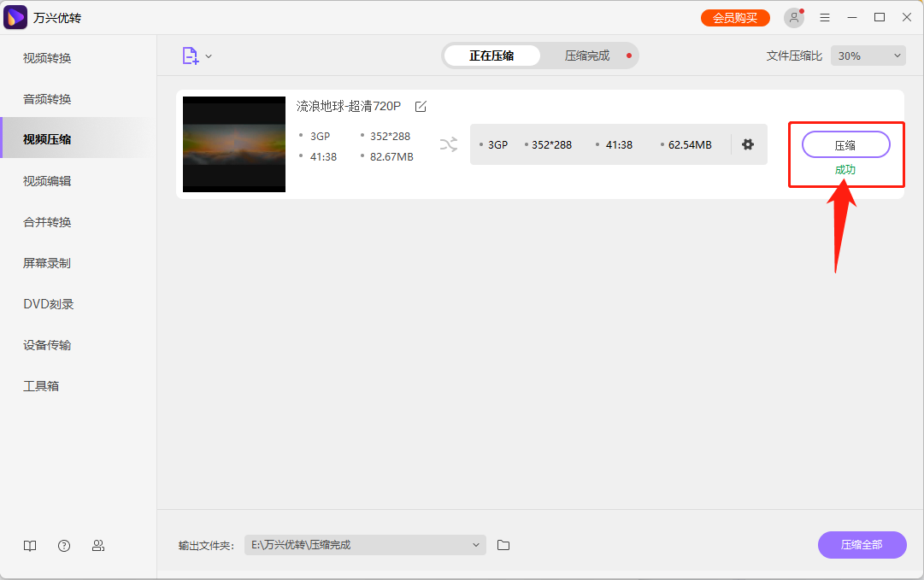Add a new video with the add-file icon

click(190, 55)
